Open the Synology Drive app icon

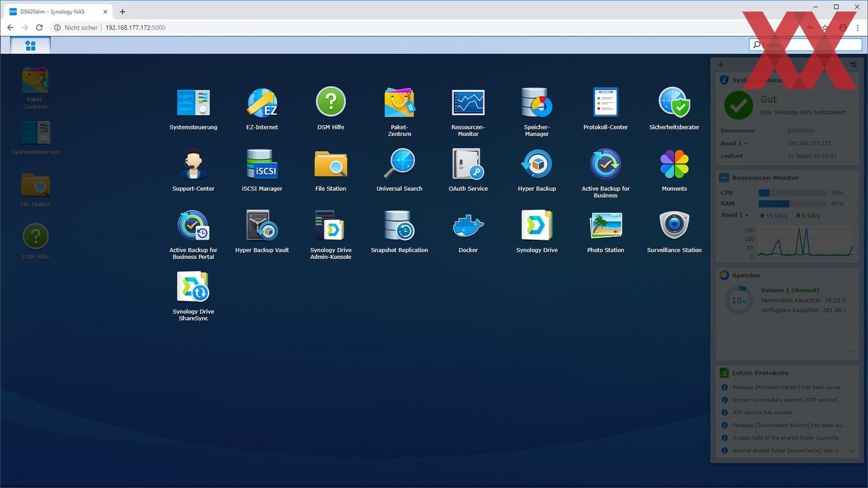pyautogui.click(x=537, y=226)
